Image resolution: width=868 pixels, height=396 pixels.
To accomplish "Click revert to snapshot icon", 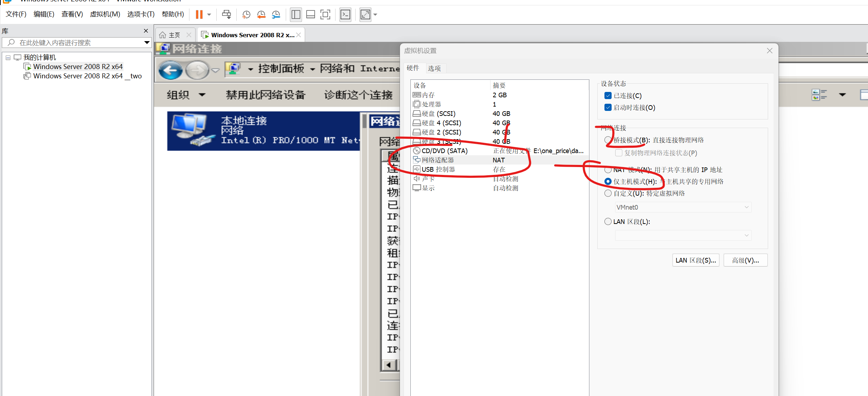I will pyautogui.click(x=261, y=15).
